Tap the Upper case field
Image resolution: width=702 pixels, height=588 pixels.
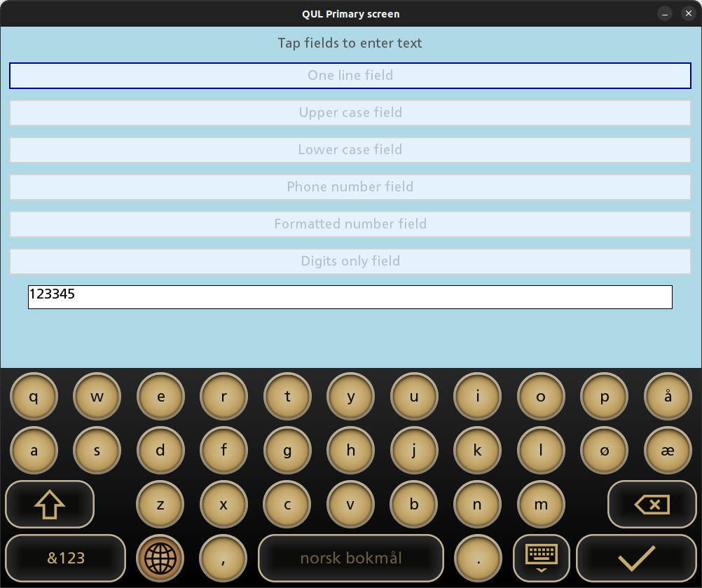350,113
